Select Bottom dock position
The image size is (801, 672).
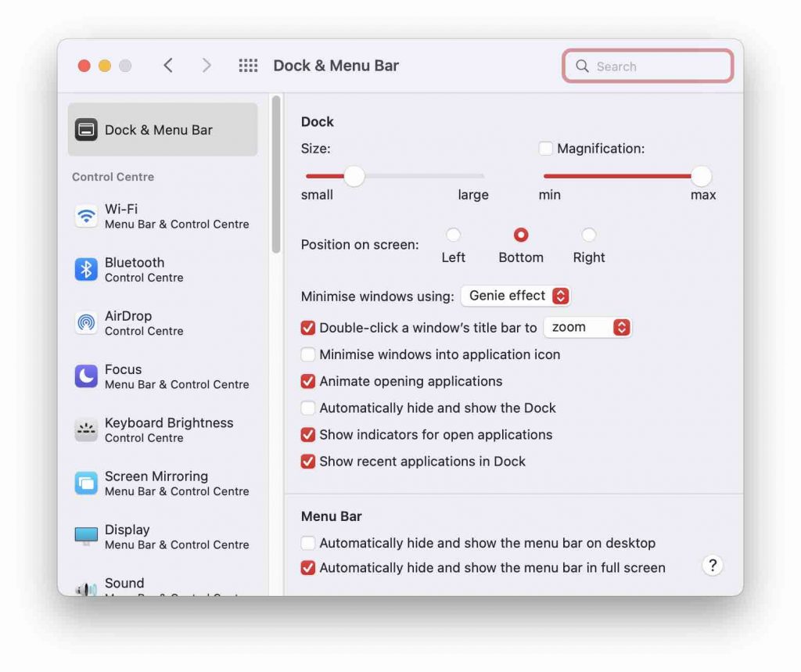click(x=520, y=235)
